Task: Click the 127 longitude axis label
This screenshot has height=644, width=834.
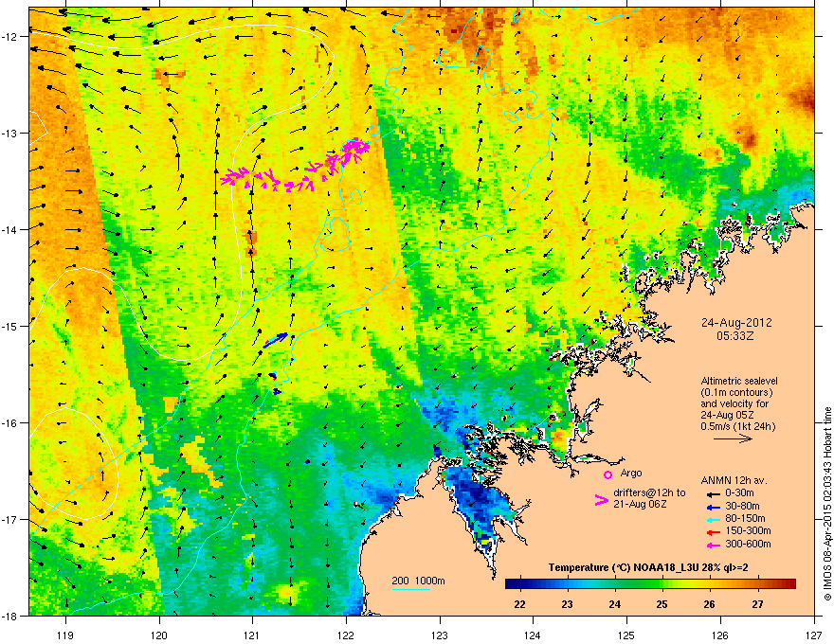Action: click(814, 635)
